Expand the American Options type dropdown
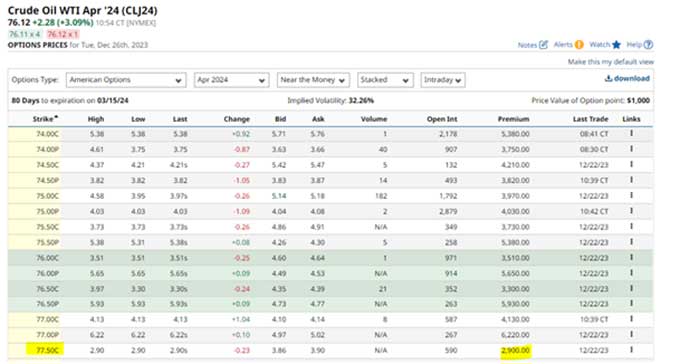 [x=126, y=80]
